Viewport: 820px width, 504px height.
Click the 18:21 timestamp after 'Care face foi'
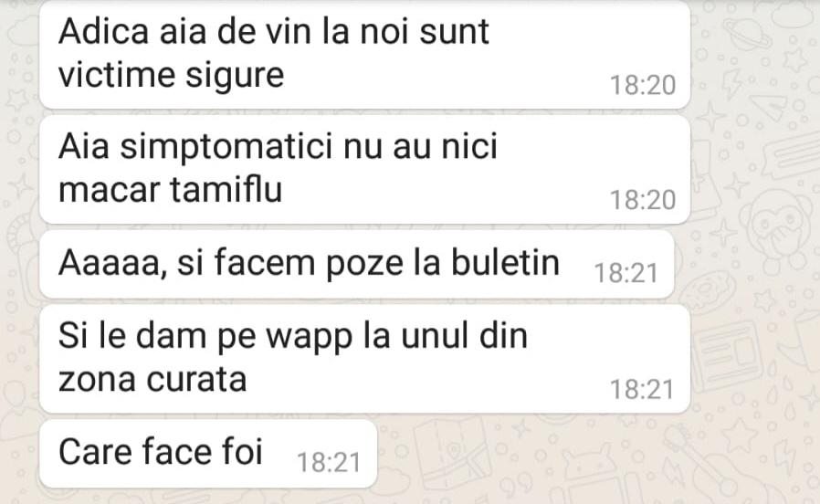point(329,463)
